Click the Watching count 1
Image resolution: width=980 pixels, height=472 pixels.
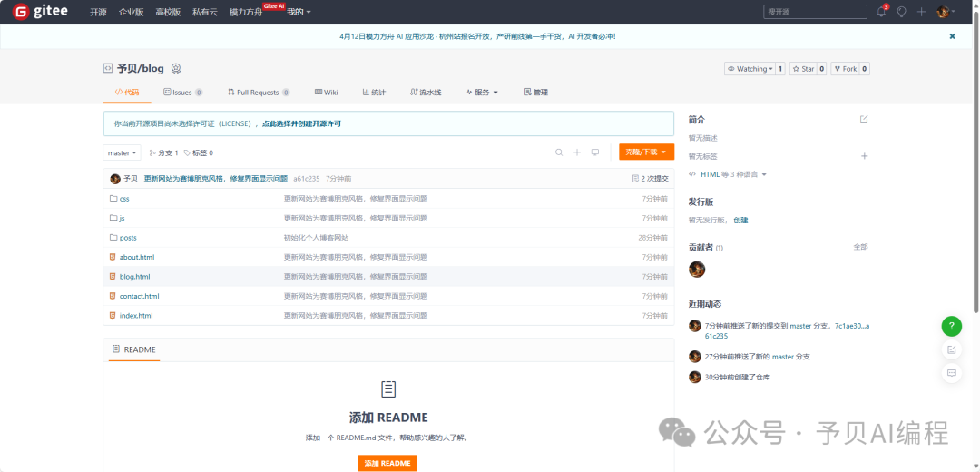click(x=780, y=69)
